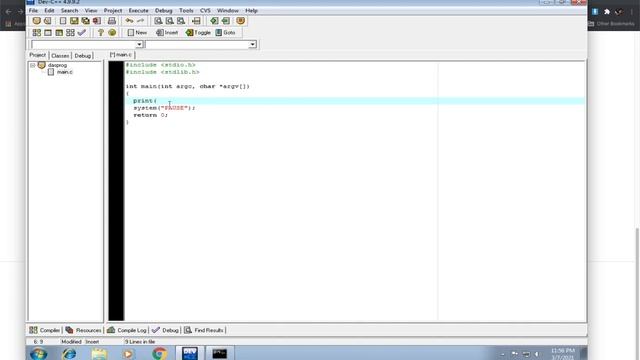Click the Open project or file icon
This screenshot has width=640, height=360.
48,21
